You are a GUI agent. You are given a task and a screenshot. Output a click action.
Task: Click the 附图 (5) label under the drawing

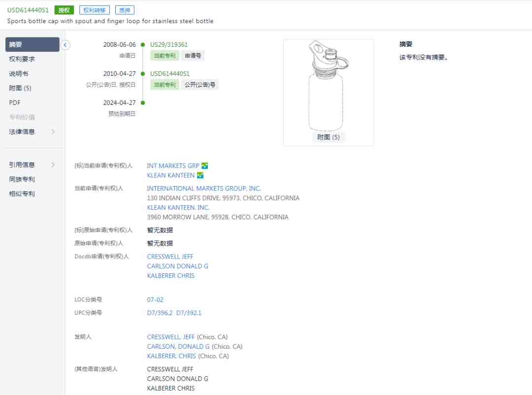328,137
